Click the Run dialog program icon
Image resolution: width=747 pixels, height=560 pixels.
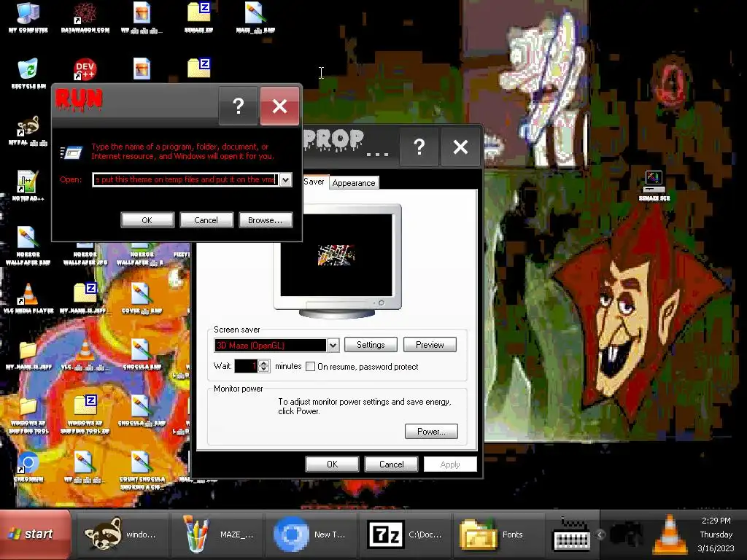pos(71,152)
